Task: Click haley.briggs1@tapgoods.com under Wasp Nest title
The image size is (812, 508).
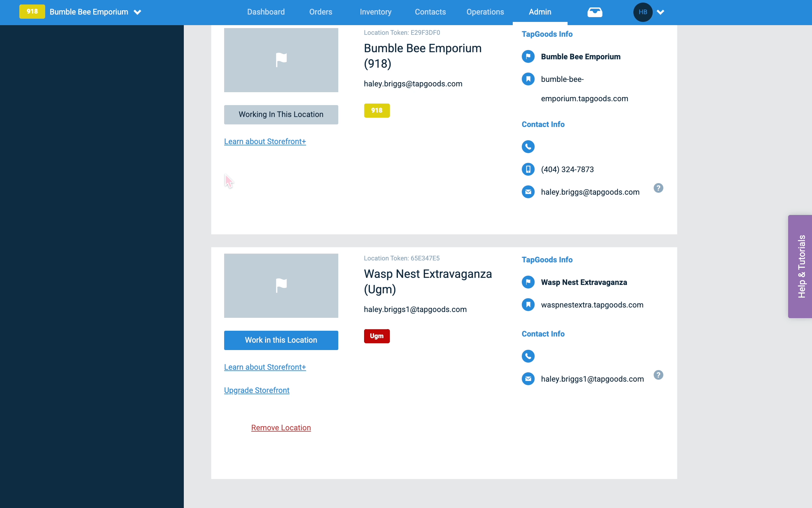Action: 415,310
